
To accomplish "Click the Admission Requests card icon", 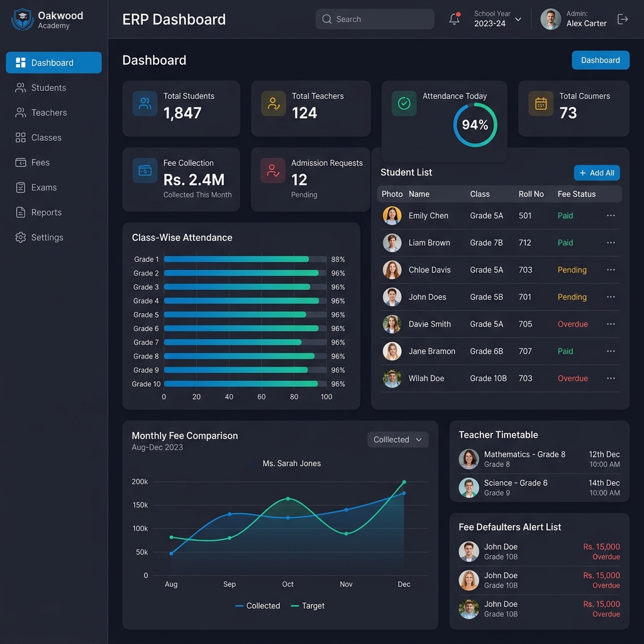I will [273, 170].
